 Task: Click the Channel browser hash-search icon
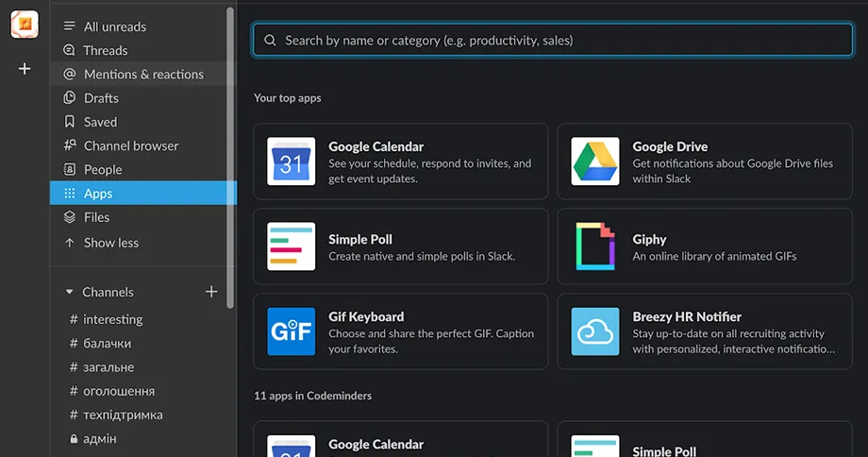point(69,145)
